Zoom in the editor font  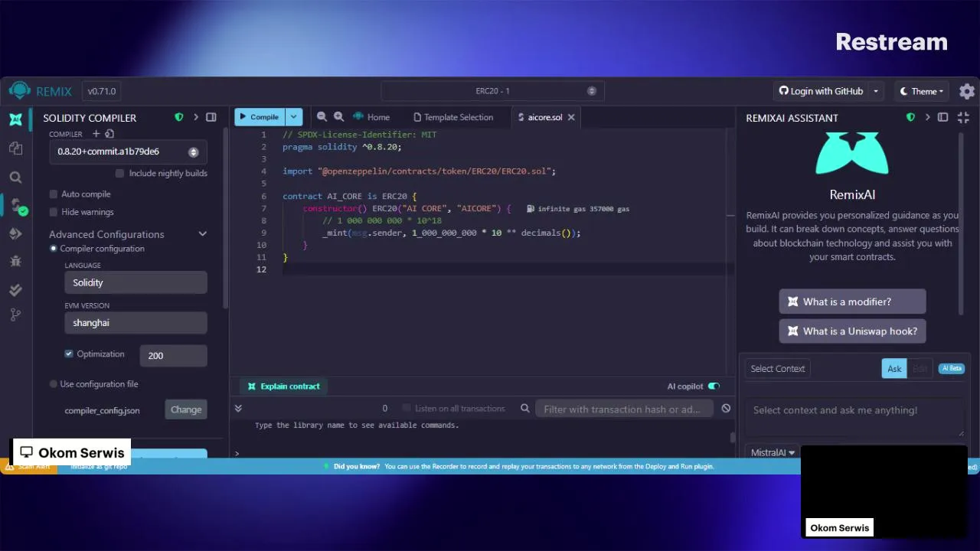point(338,116)
